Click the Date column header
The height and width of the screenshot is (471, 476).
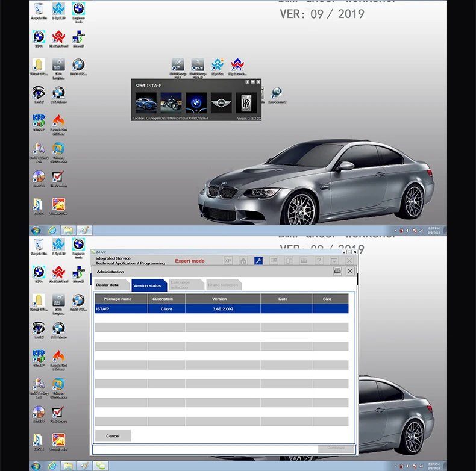click(287, 299)
